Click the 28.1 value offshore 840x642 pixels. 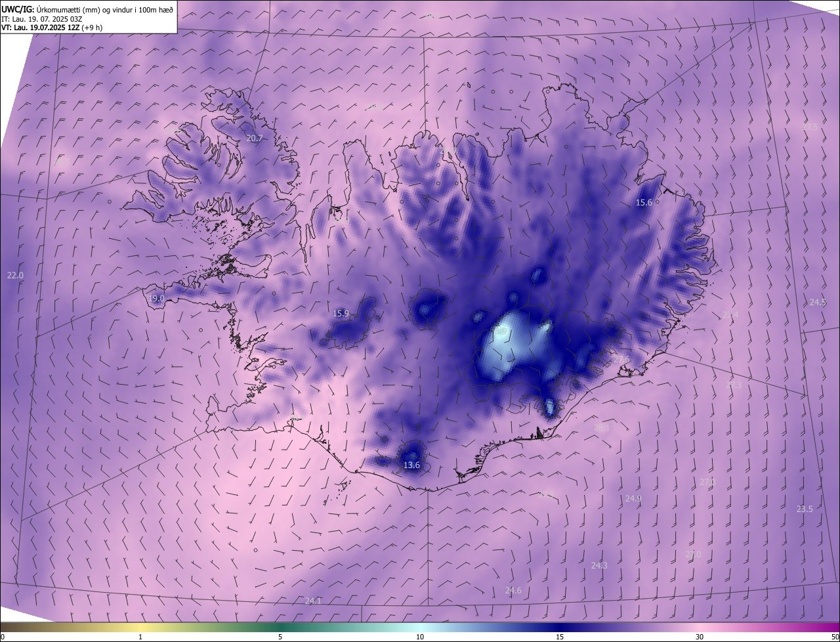click(602, 428)
